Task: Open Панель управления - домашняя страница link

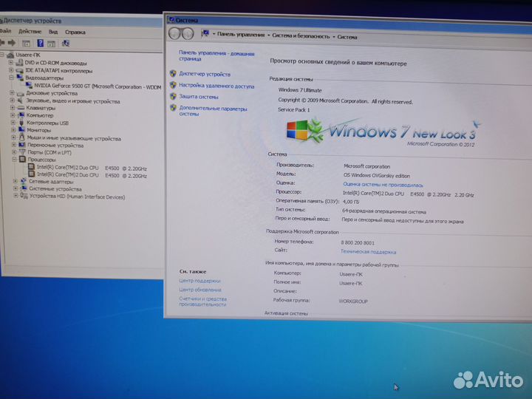Action: tap(216, 56)
